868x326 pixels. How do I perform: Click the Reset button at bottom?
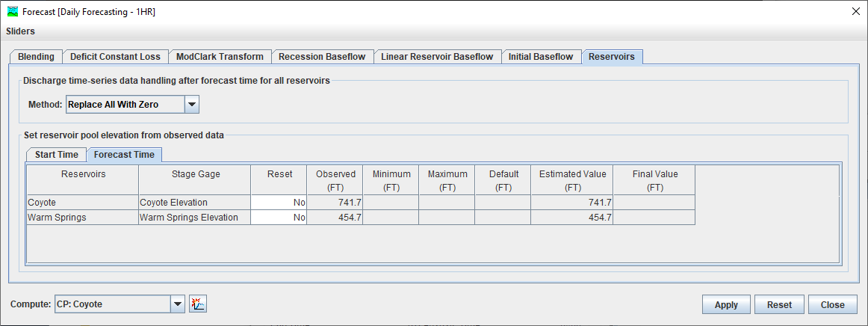point(779,304)
